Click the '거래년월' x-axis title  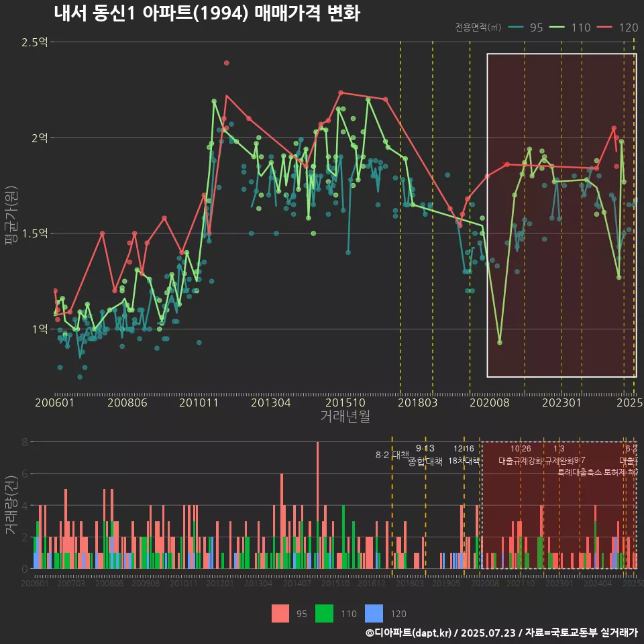pos(345,416)
